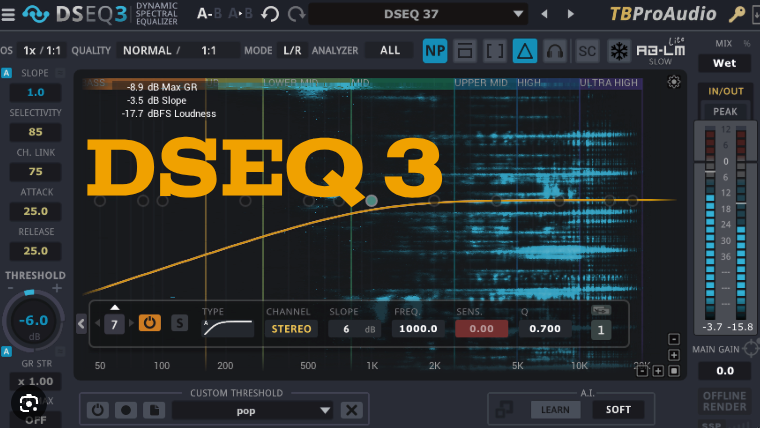Viewport: 760px width, 428px height.
Task: Toggle custom threshold power button
Action: [97, 410]
